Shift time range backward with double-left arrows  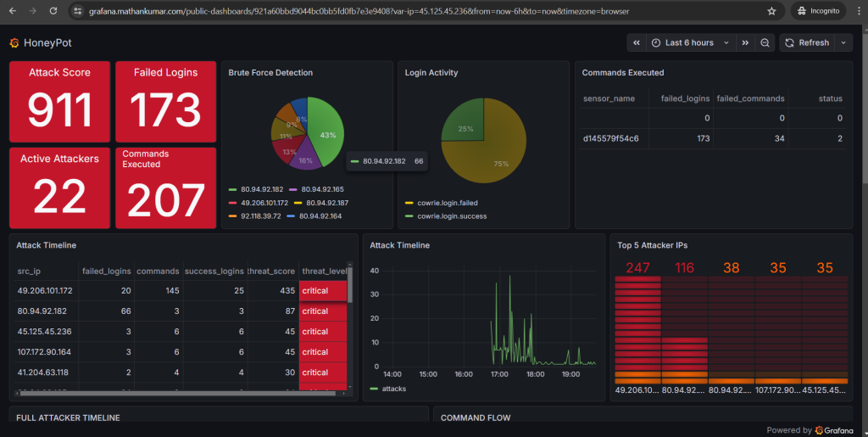pyautogui.click(x=635, y=42)
